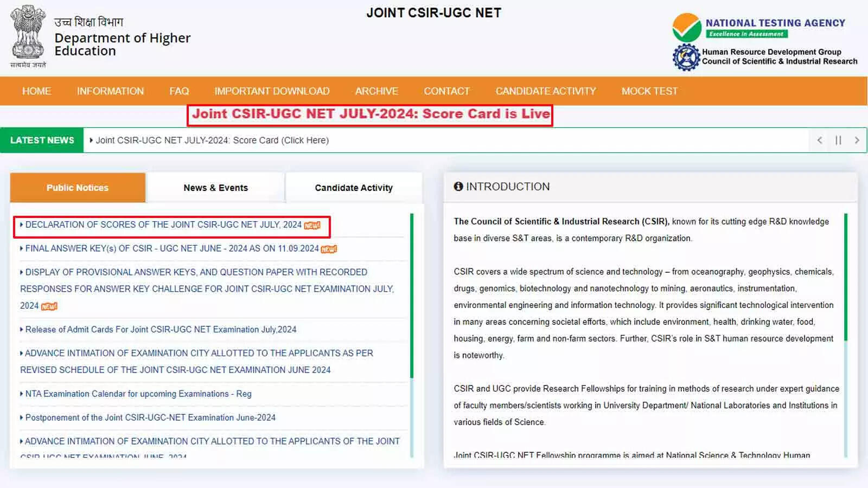The height and width of the screenshot is (488, 868).
Task: Open the FAQ section from the navigation bar
Action: (179, 91)
